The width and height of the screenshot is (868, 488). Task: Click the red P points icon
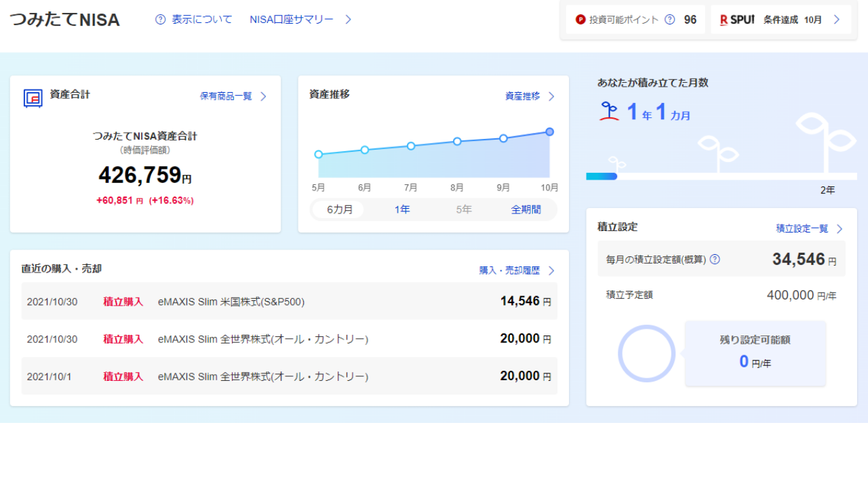[580, 20]
